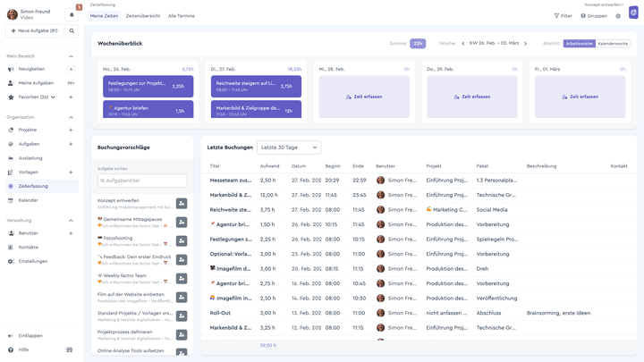Click the Aufgabentitel search field
This screenshot has width=644, height=362.
point(142,181)
